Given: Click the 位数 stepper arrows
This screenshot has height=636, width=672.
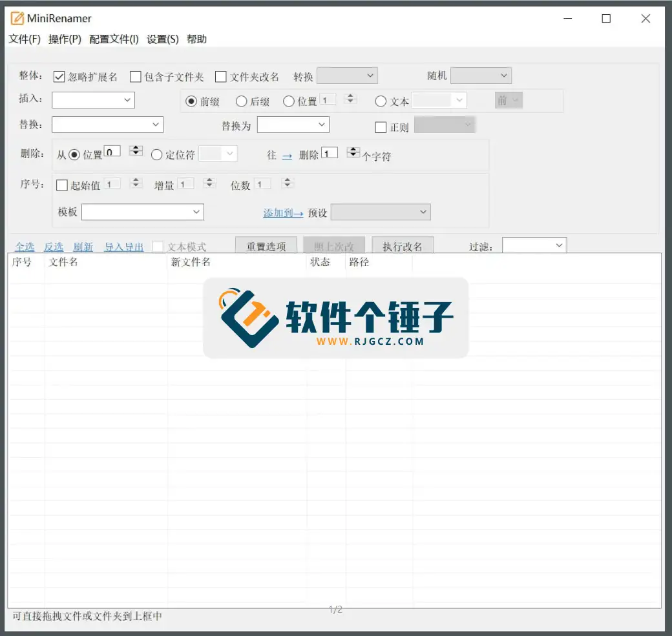Looking at the screenshot, I should [x=287, y=183].
